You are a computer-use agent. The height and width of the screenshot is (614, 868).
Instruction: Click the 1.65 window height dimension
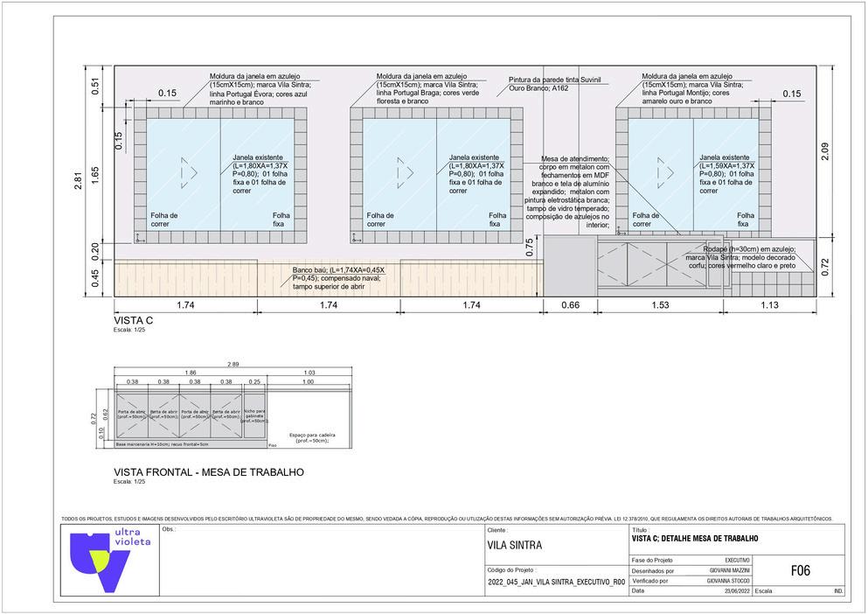point(96,176)
